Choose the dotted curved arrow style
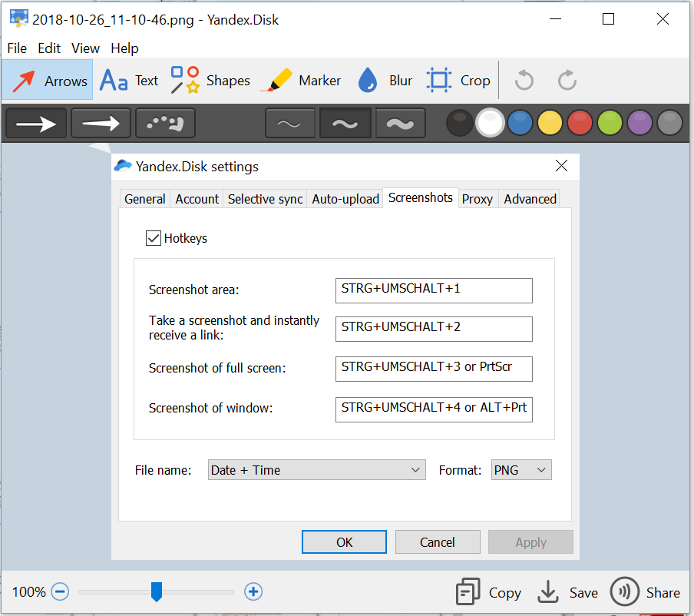694x616 pixels. (x=166, y=124)
